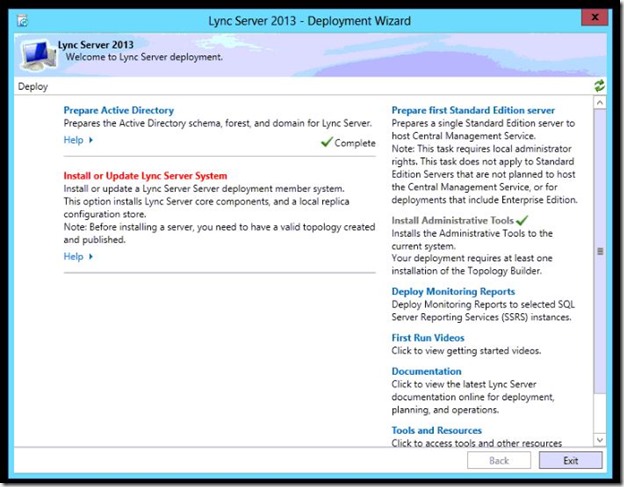Open First Run Videos link
624x487 pixels.
pyautogui.click(x=428, y=338)
